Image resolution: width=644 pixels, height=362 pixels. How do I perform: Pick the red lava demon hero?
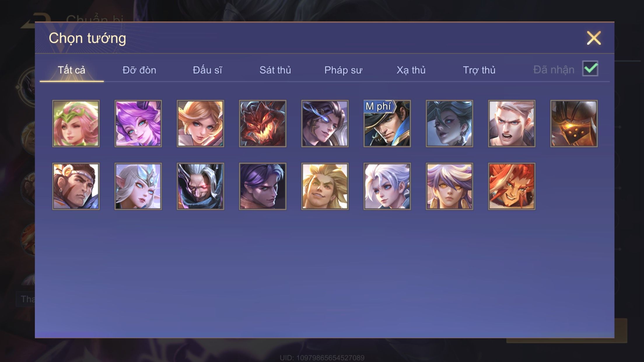click(262, 124)
